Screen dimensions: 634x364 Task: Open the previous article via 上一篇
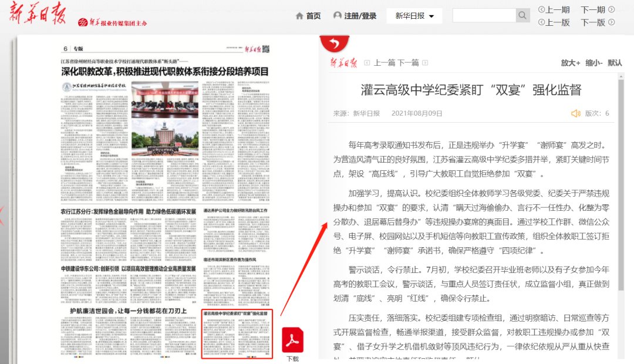[x=385, y=63]
